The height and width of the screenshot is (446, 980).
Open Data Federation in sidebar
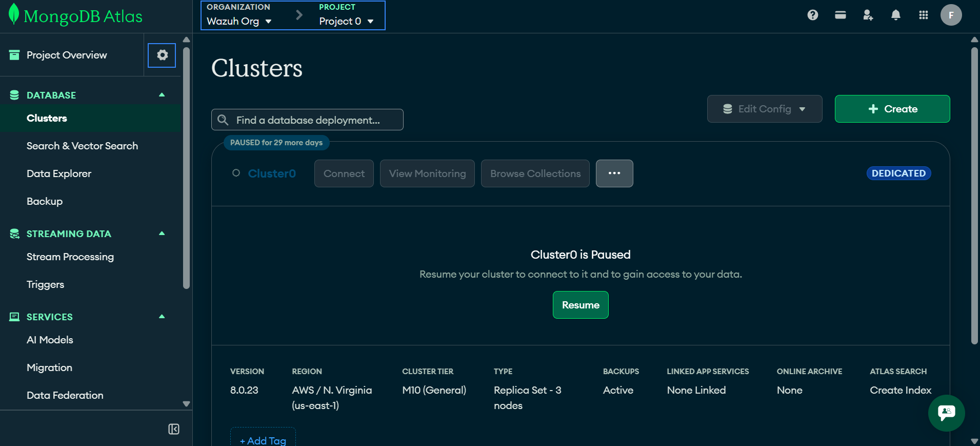65,395
